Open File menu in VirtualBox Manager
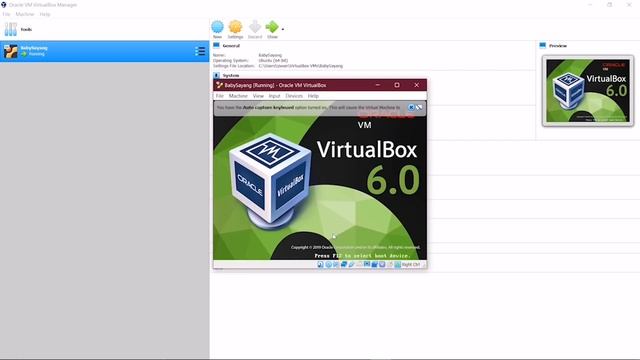The height and width of the screenshot is (360, 640). (x=6, y=14)
